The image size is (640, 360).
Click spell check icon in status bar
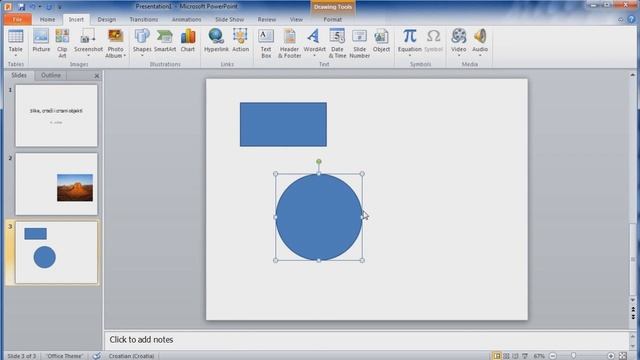[96, 356]
